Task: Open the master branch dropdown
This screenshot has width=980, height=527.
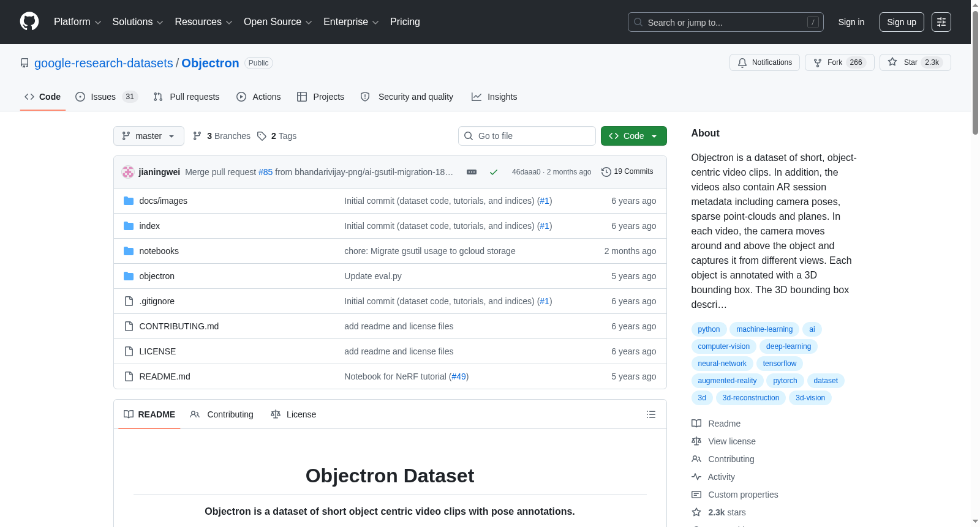Action: pos(149,136)
